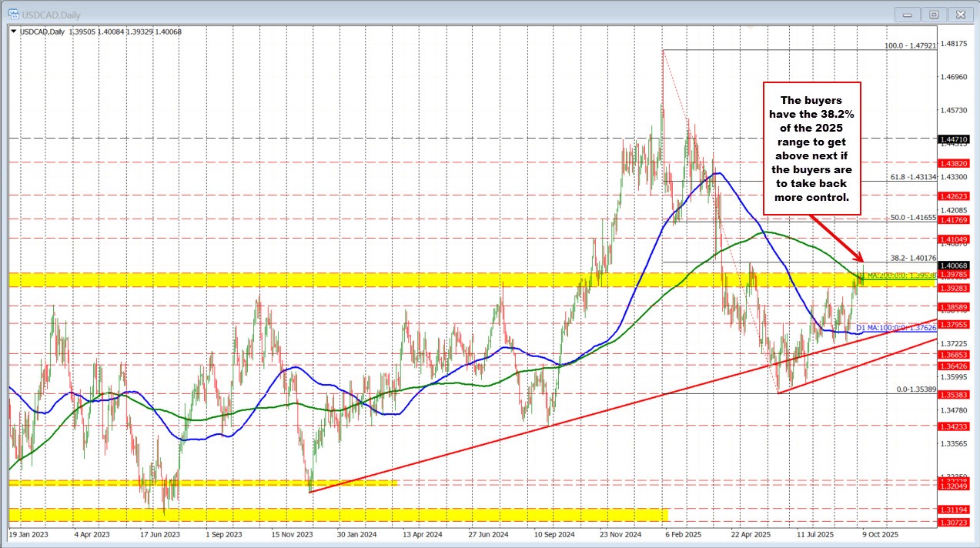Click the 9 Oct 2025 date on timeline

coord(879,533)
